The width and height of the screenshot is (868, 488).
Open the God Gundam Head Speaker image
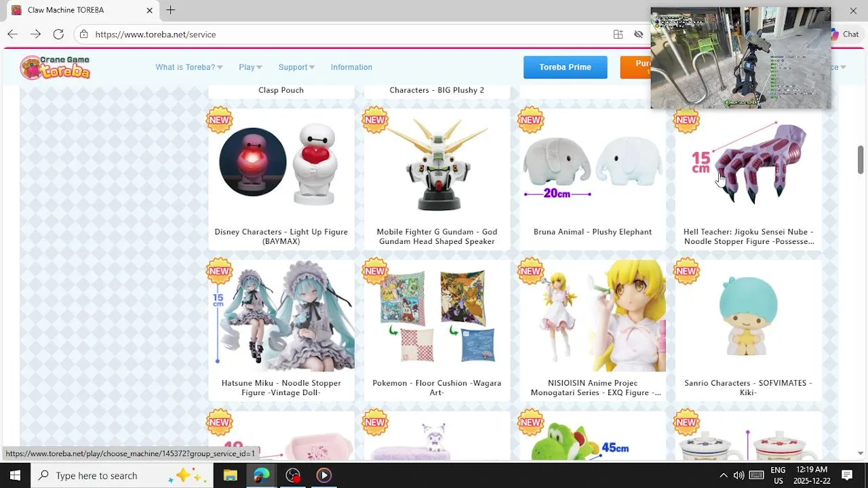click(x=437, y=165)
